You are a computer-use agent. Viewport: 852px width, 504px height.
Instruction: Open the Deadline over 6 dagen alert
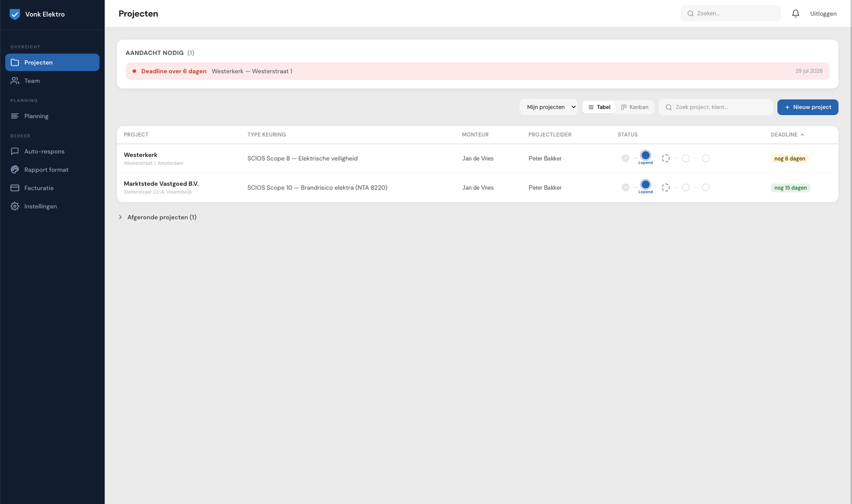(x=478, y=71)
